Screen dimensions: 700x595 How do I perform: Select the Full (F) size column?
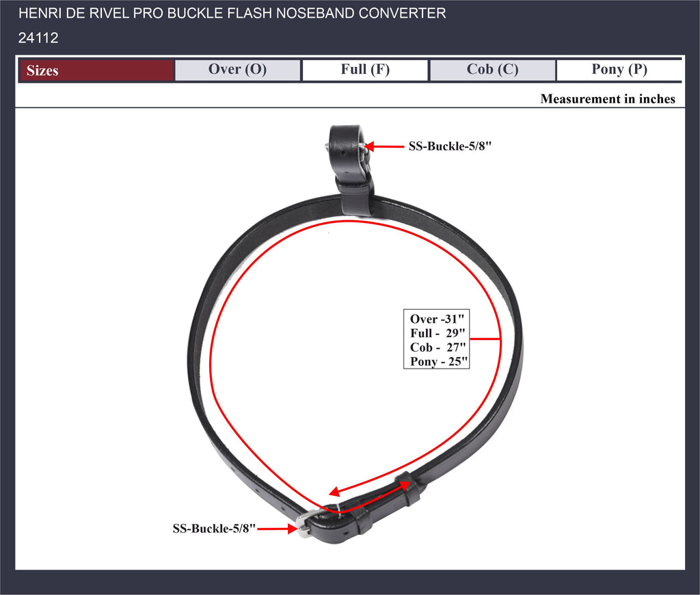365,70
